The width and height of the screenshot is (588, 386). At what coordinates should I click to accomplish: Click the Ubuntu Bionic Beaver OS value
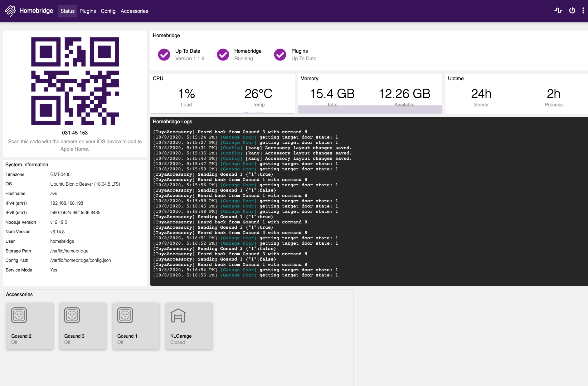pos(85,184)
